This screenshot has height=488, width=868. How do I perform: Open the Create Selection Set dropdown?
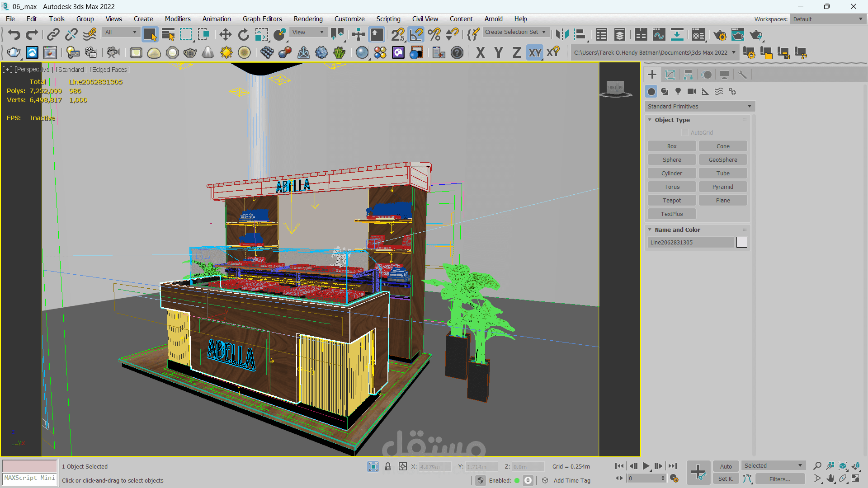click(544, 32)
